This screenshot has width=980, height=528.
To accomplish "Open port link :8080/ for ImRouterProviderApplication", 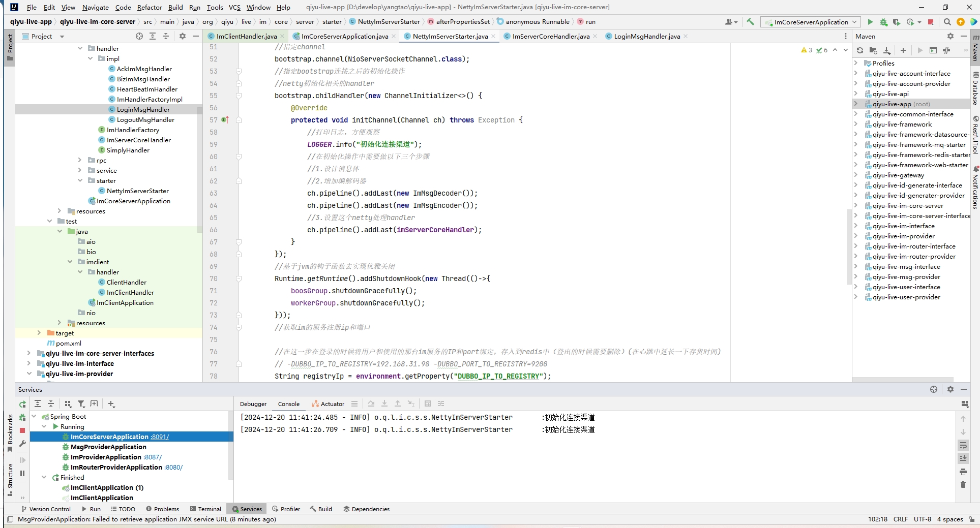I will pos(173,467).
